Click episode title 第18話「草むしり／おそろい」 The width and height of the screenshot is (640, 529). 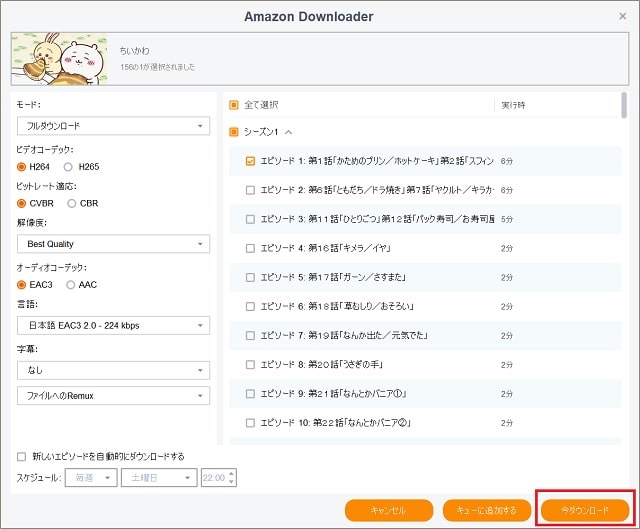tap(361, 306)
